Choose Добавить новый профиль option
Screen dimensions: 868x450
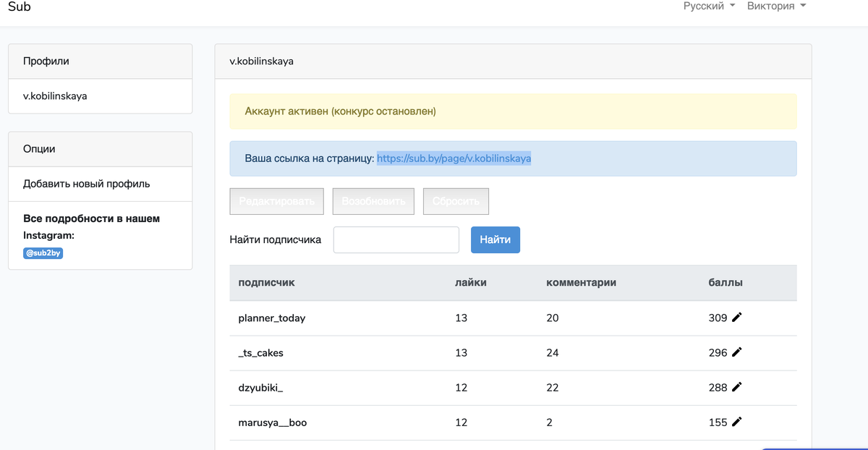coord(87,184)
